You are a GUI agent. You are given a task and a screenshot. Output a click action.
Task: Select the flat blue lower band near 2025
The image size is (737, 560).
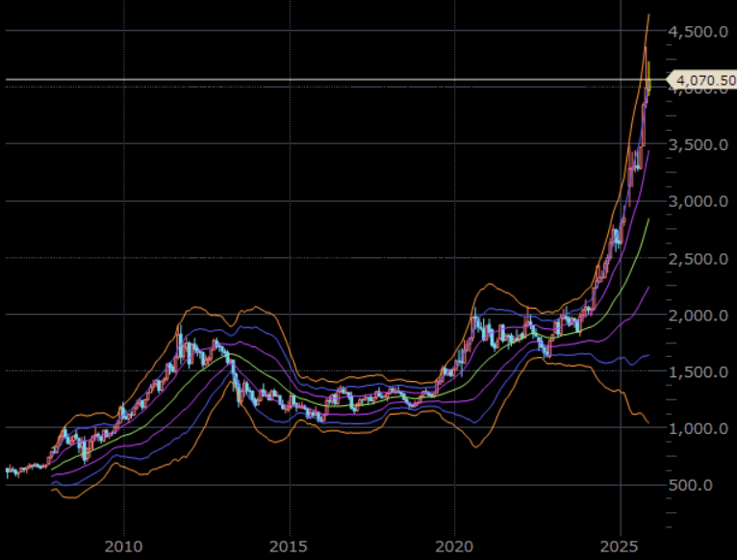click(616, 361)
